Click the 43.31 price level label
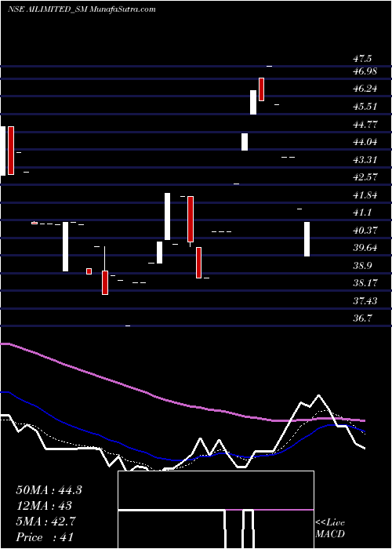This screenshot has width=392, height=549. pyautogui.click(x=365, y=160)
